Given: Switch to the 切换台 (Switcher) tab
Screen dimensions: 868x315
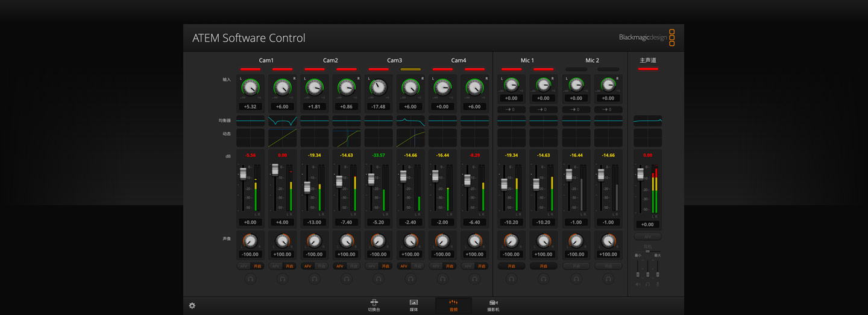Looking at the screenshot, I should click(x=374, y=305).
